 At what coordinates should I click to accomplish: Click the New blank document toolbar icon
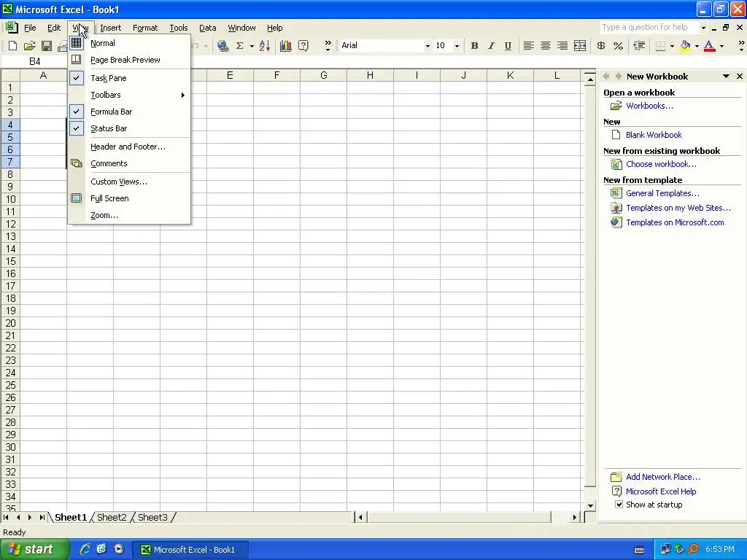[13, 46]
